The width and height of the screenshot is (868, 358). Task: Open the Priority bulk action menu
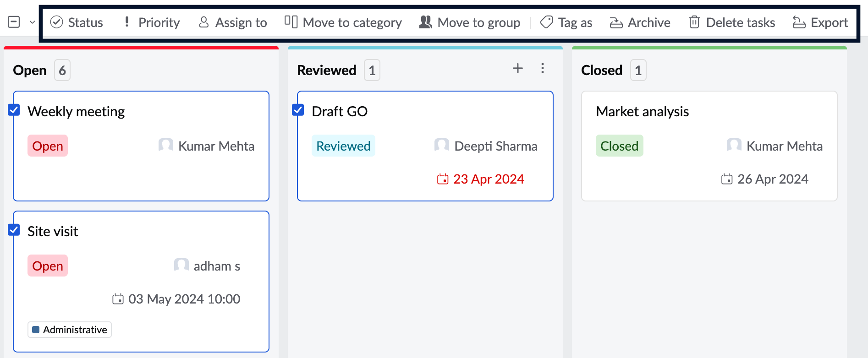point(152,22)
